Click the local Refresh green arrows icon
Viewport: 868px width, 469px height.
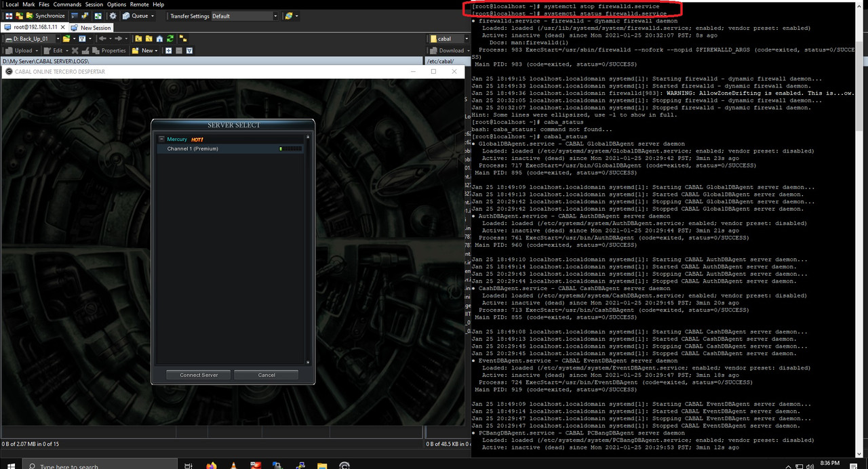click(170, 39)
